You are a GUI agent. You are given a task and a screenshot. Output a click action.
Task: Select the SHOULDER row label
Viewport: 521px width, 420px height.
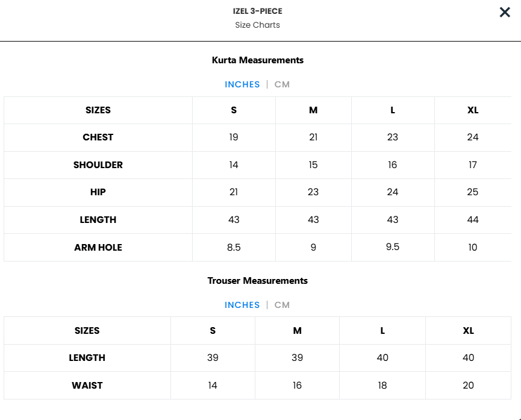[x=98, y=165]
